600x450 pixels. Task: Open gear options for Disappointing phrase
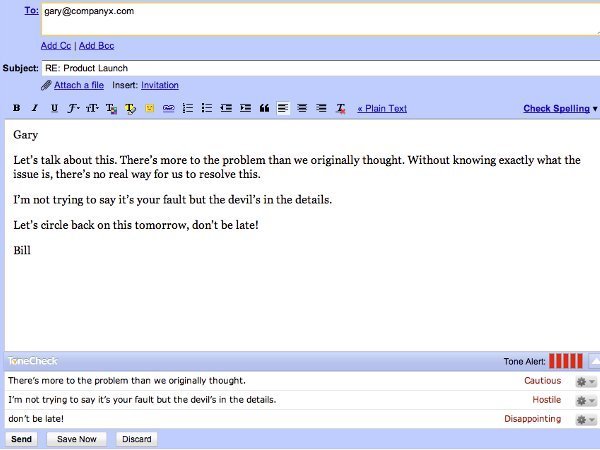coord(586,420)
